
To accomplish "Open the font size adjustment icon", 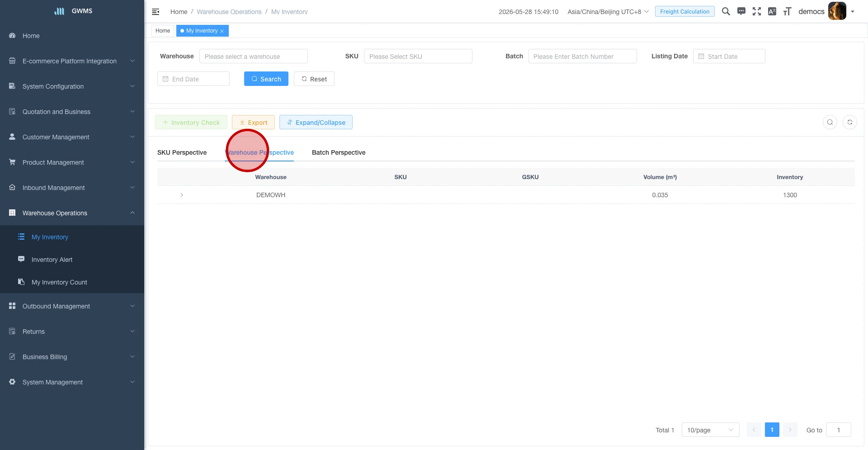I will (x=787, y=11).
